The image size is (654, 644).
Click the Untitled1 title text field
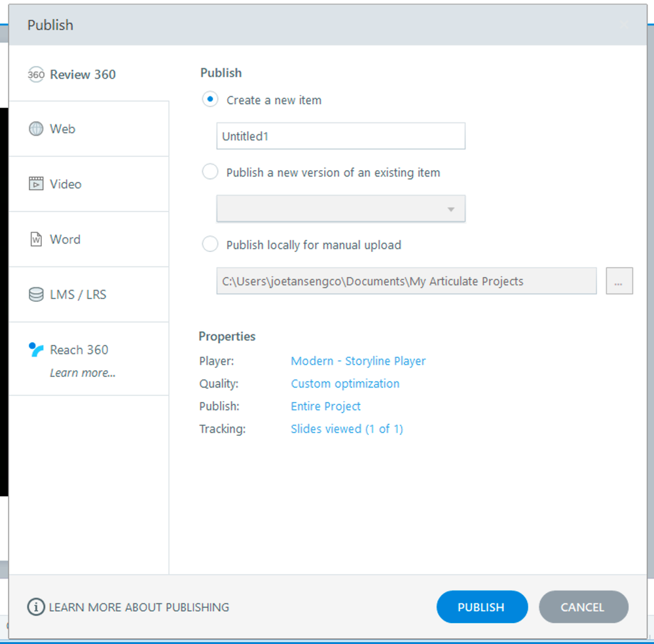(x=340, y=137)
